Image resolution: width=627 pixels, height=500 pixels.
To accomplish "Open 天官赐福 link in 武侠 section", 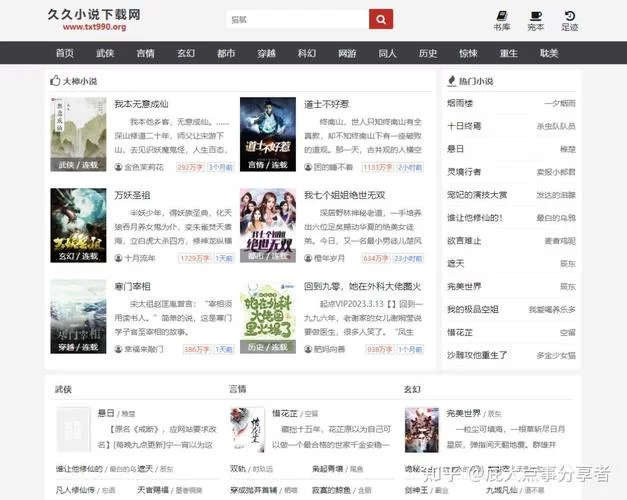I will (x=153, y=490).
